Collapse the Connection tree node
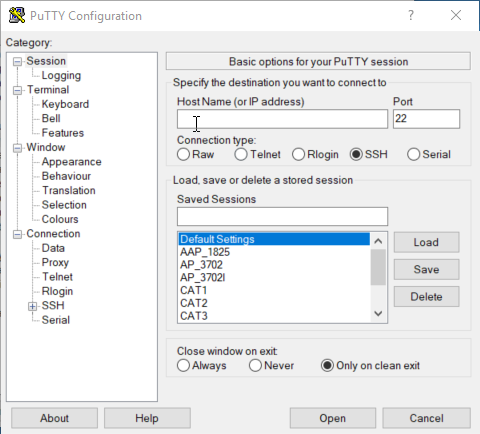This screenshot has width=480, height=434. [x=17, y=234]
